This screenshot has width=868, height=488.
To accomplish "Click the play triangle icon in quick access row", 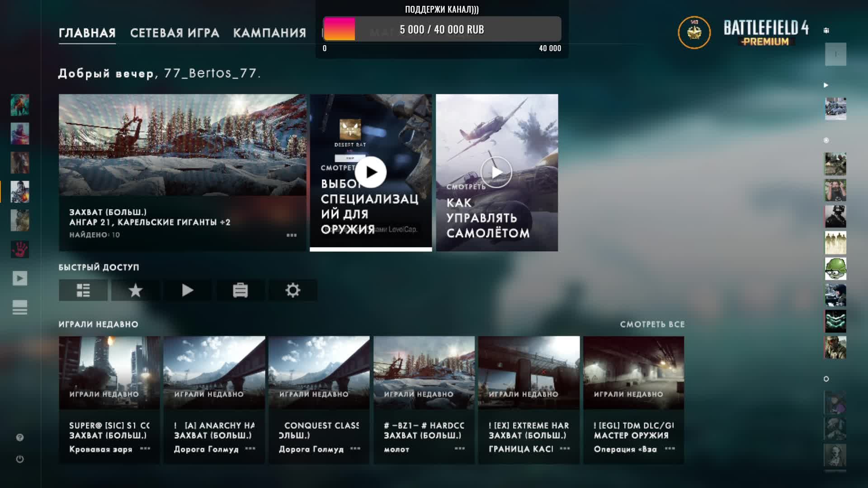I will [x=188, y=290].
